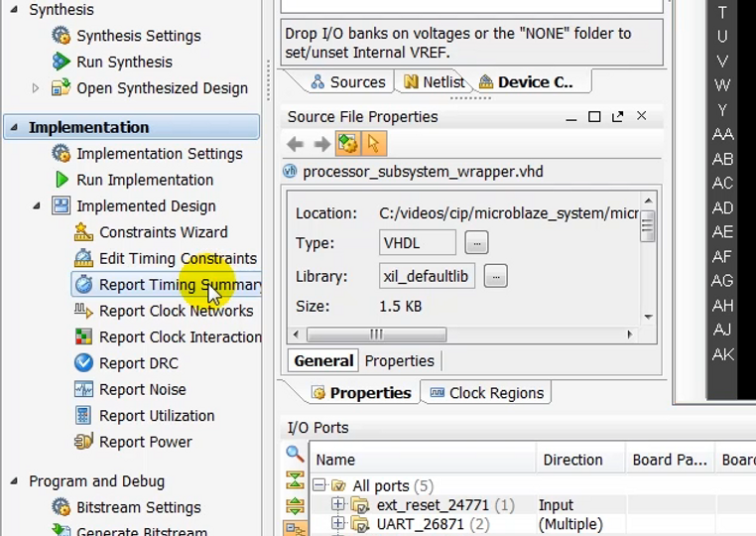Switch to the Netlist tab

(x=433, y=82)
